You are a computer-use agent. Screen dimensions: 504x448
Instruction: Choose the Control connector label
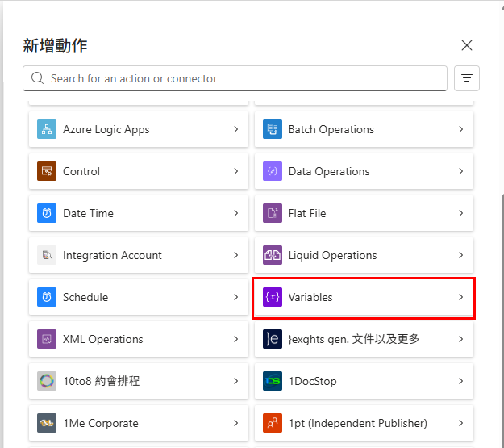click(81, 171)
